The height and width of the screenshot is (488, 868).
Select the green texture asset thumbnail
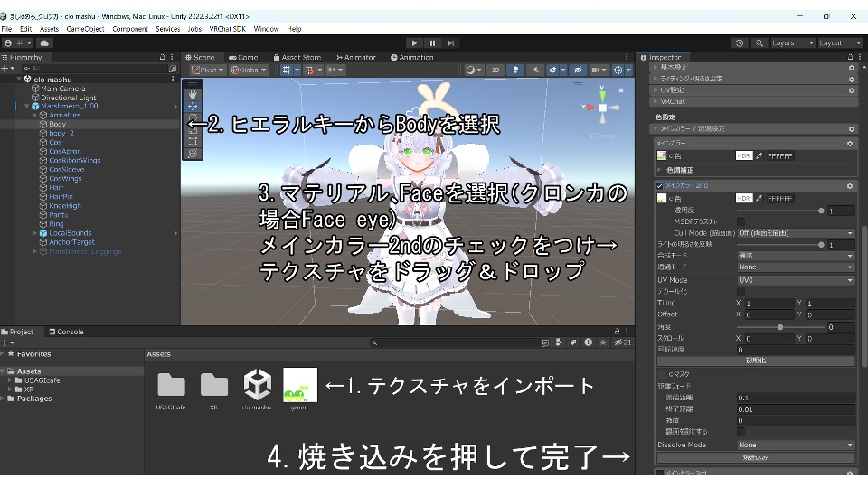(x=300, y=385)
